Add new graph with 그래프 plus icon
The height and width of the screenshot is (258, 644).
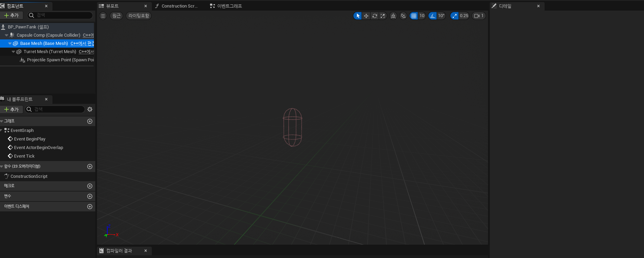90,121
